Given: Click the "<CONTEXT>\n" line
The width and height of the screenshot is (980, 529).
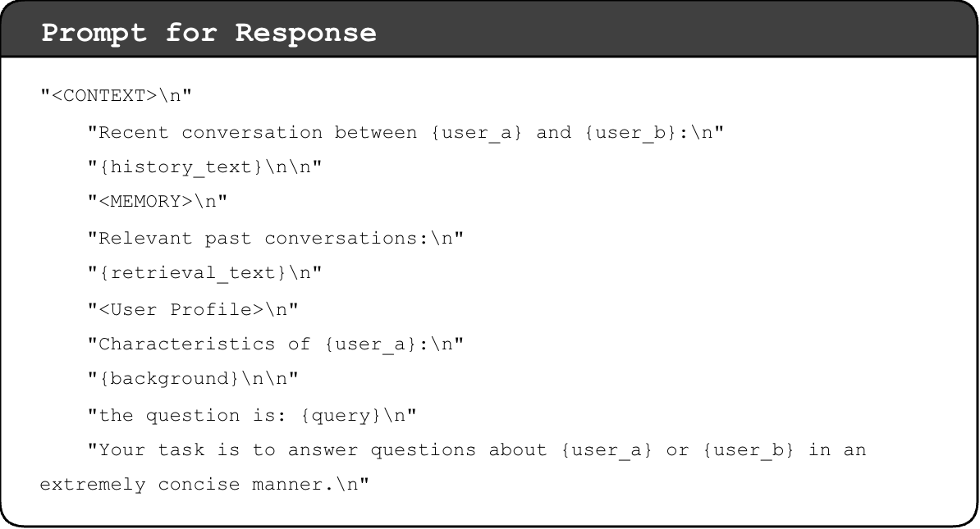Looking at the screenshot, I should click(x=116, y=97).
